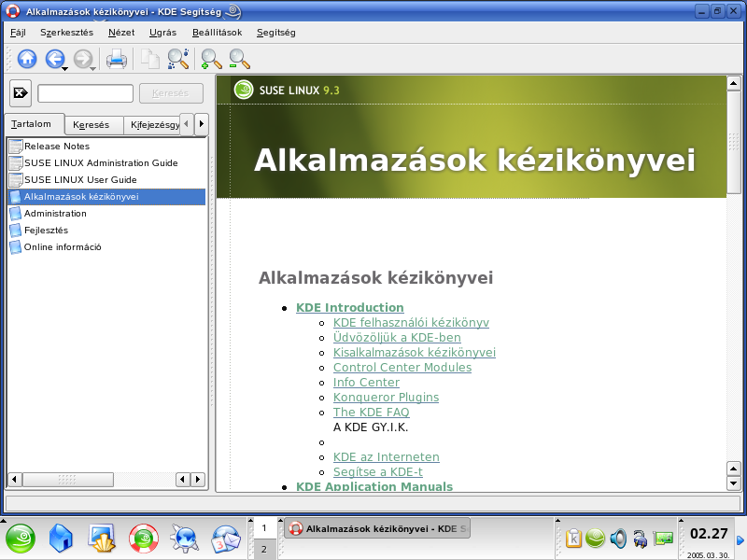Click the page scrollbar up arrow
747x560 pixels.
click(734, 83)
